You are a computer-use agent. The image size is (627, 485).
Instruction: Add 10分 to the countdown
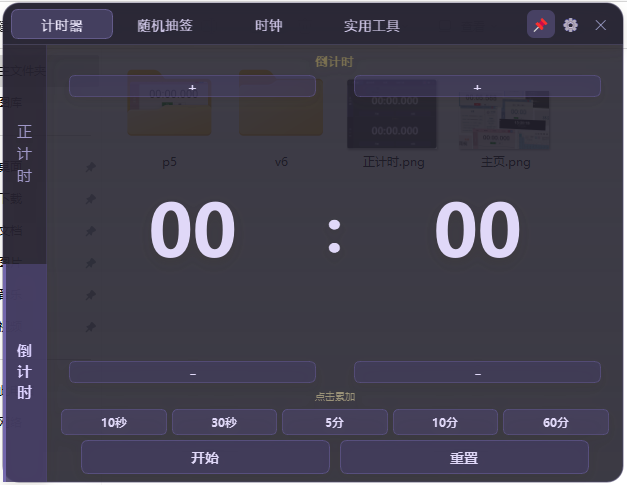445,422
